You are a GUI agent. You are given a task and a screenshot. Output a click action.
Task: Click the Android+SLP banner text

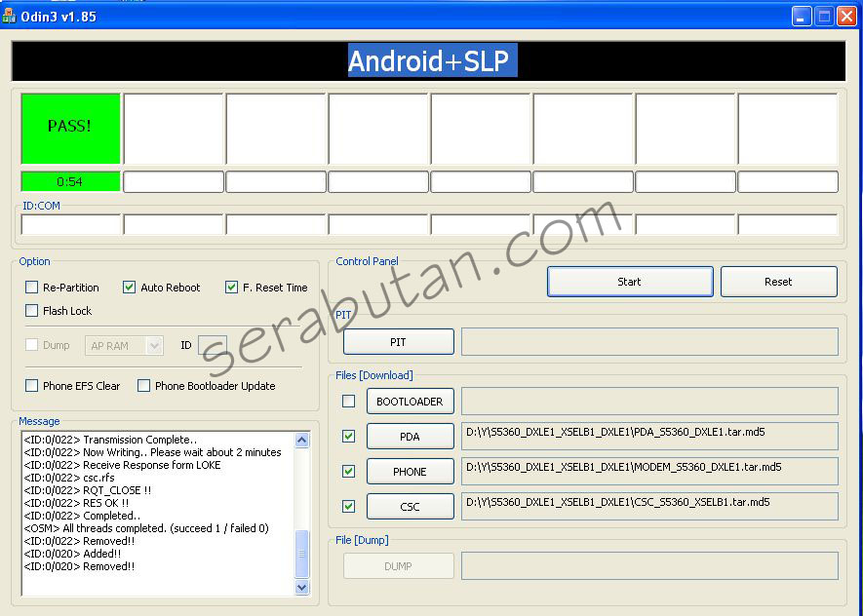coord(432,60)
